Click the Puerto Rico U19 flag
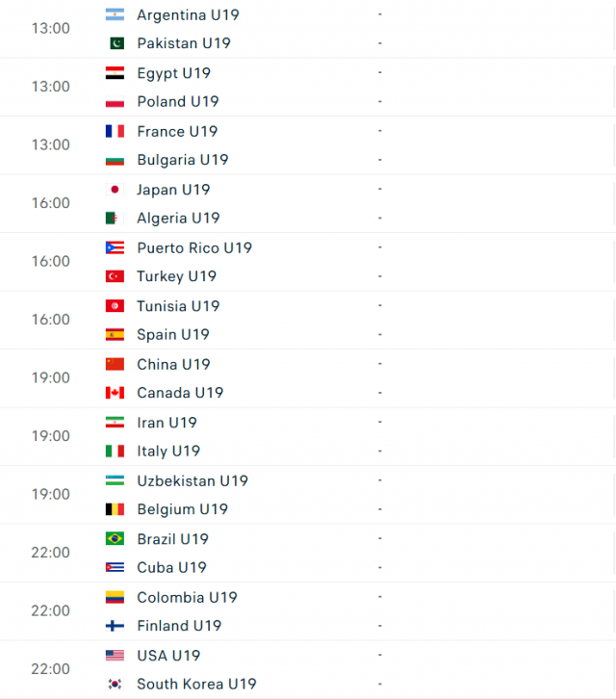This screenshot has width=616, height=699. point(115,247)
